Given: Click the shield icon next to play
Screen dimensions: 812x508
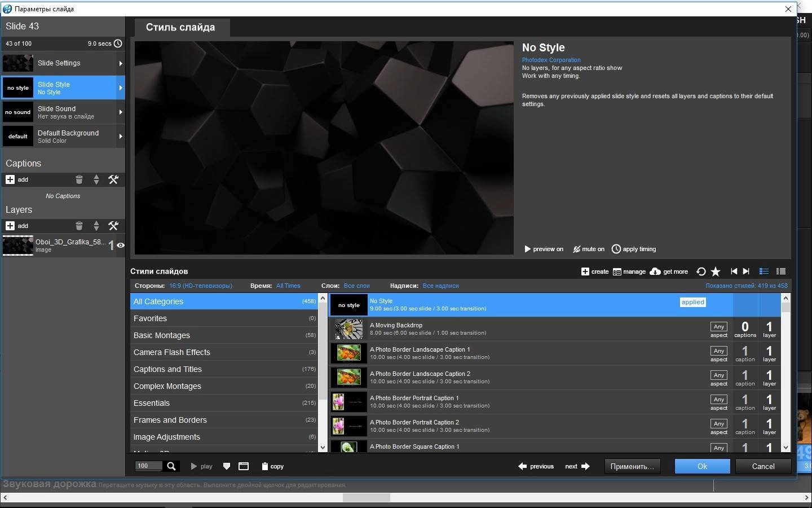Looking at the screenshot, I should click(227, 466).
